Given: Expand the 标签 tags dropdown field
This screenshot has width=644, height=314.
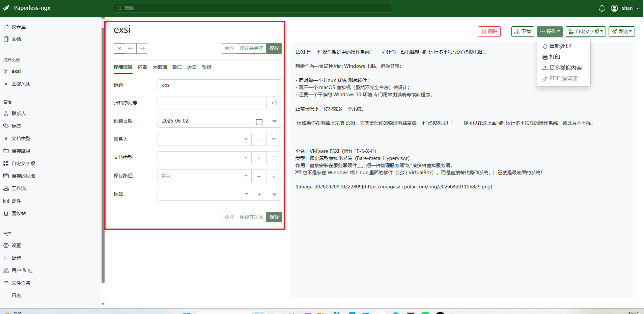Looking at the screenshot, I should (x=204, y=194).
